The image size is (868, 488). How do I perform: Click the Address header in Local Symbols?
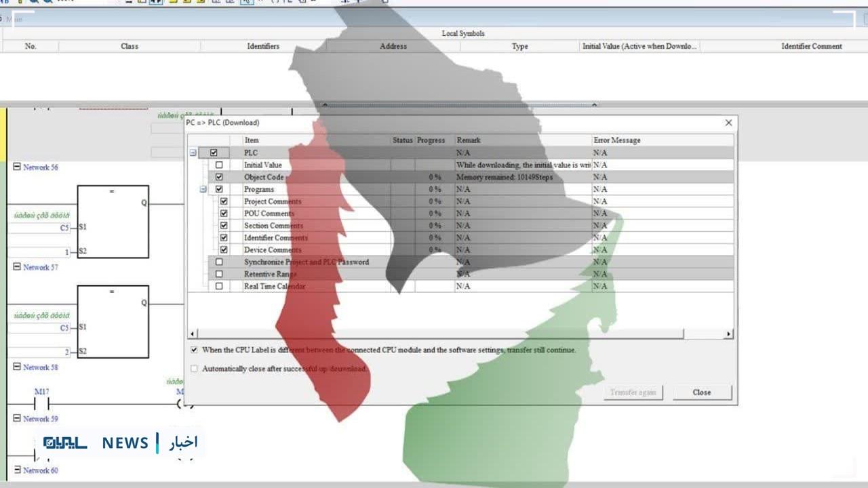click(393, 46)
